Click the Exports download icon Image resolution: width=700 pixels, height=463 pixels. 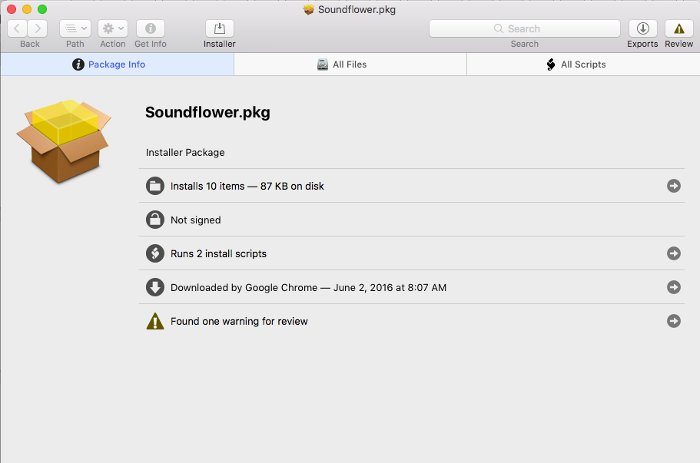coord(642,29)
